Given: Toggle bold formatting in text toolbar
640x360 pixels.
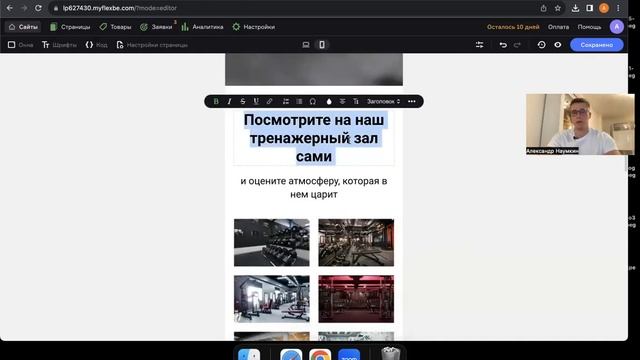Looking at the screenshot, I should click(216, 101).
